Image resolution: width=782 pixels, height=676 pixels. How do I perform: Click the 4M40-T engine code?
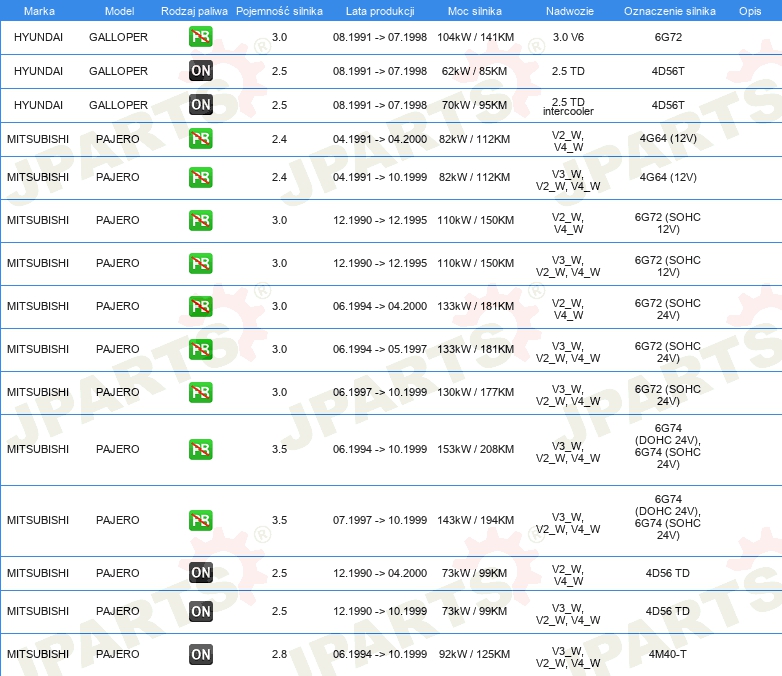coord(667,654)
